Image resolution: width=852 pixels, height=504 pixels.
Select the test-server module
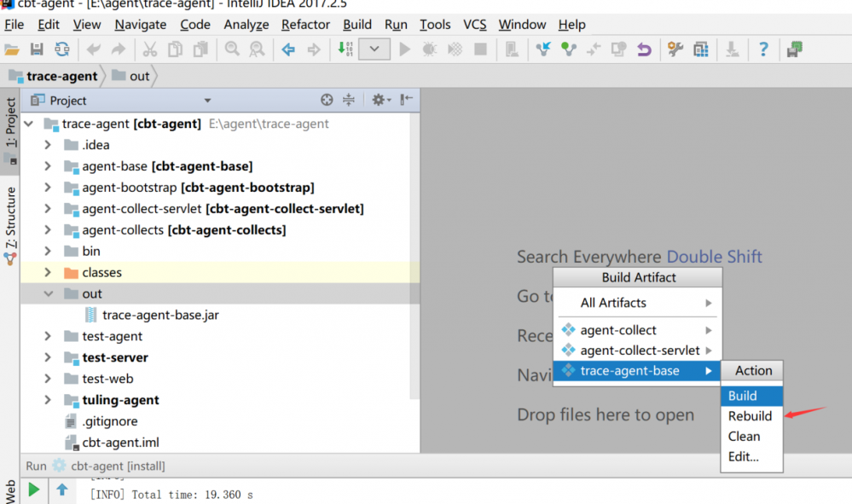[x=114, y=357]
